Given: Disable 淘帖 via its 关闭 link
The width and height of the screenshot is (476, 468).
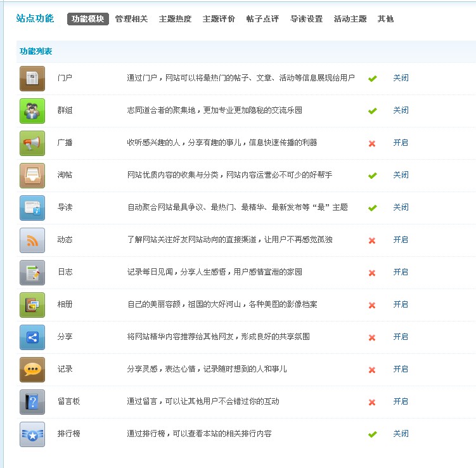Looking at the screenshot, I should (401, 174).
